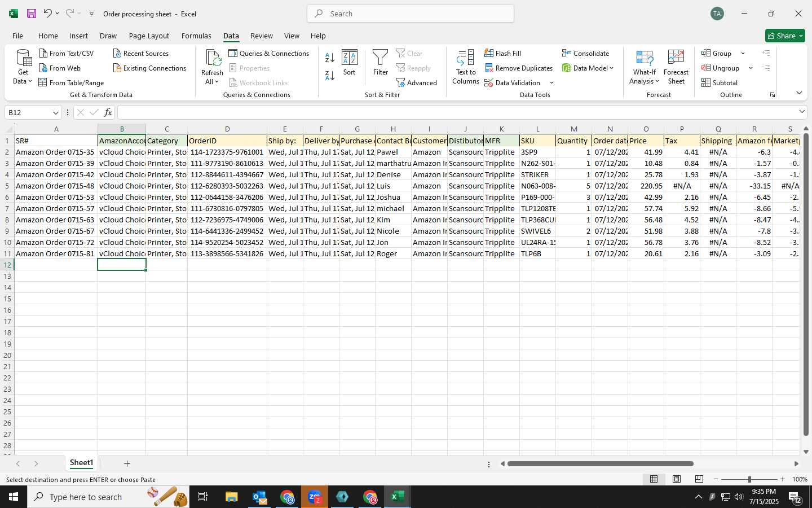Open the Sort dialog
Viewport: 812px width, 508px height.
tap(350, 62)
